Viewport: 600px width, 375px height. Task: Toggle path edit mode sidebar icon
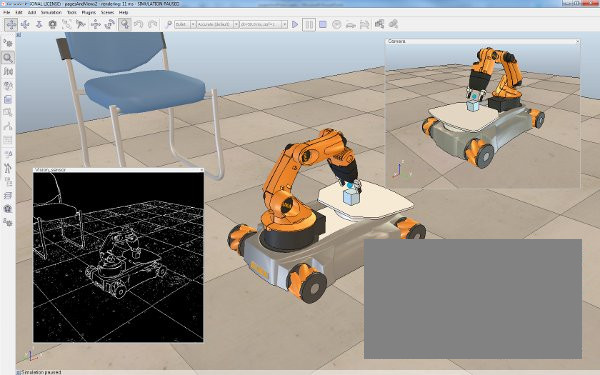(8, 126)
